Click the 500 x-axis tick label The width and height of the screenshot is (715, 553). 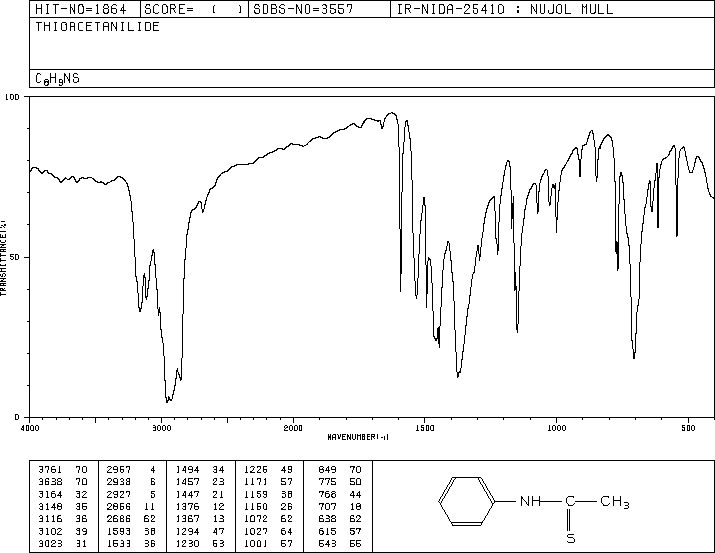688,428
